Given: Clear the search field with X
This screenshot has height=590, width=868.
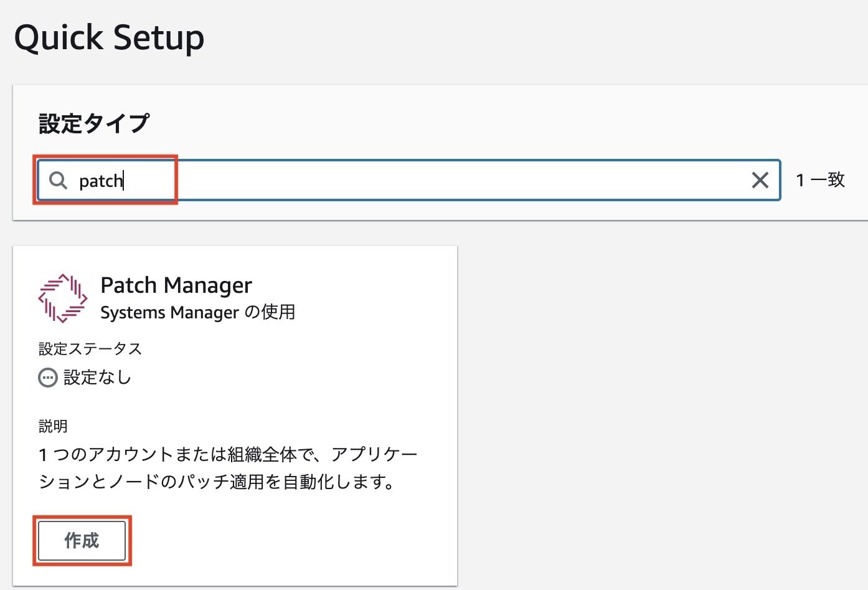Looking at the screenshot, I should (760, 180).
